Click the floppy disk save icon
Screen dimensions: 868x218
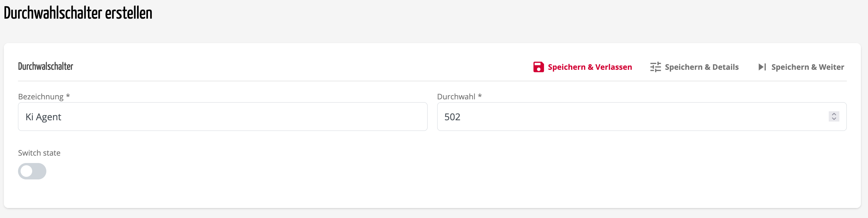coord(538,67)
